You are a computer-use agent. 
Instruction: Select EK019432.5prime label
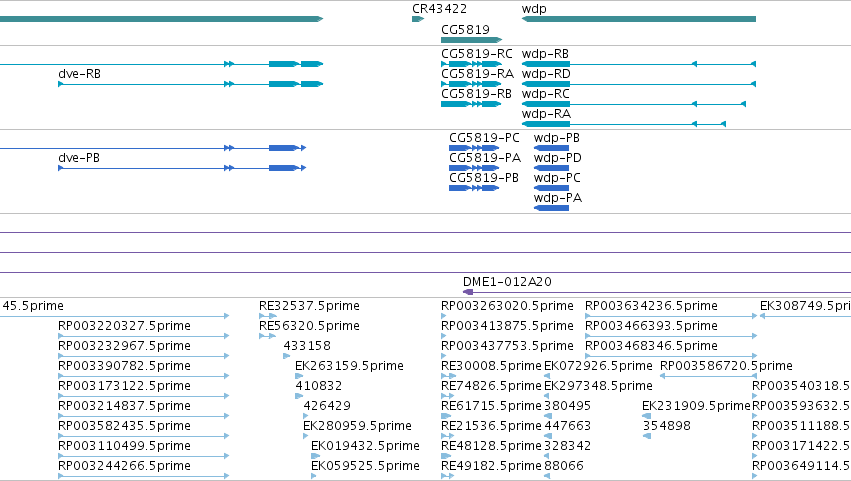(365, 446)
